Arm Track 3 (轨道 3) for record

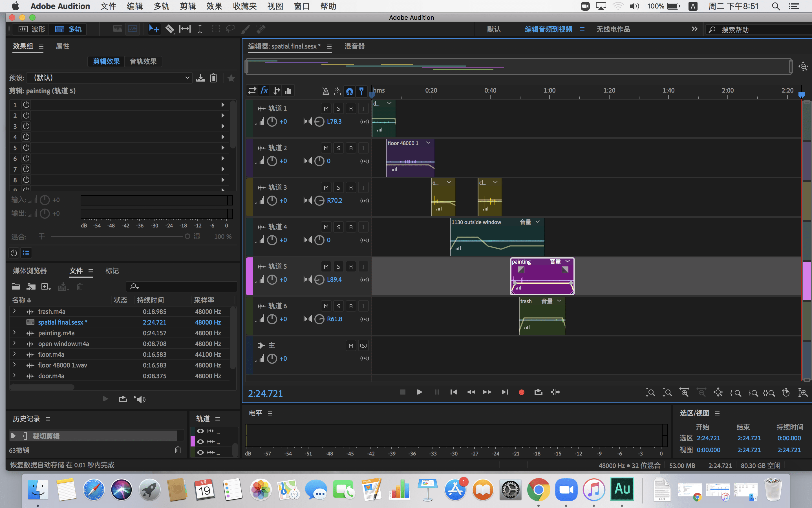pos(351,187)
